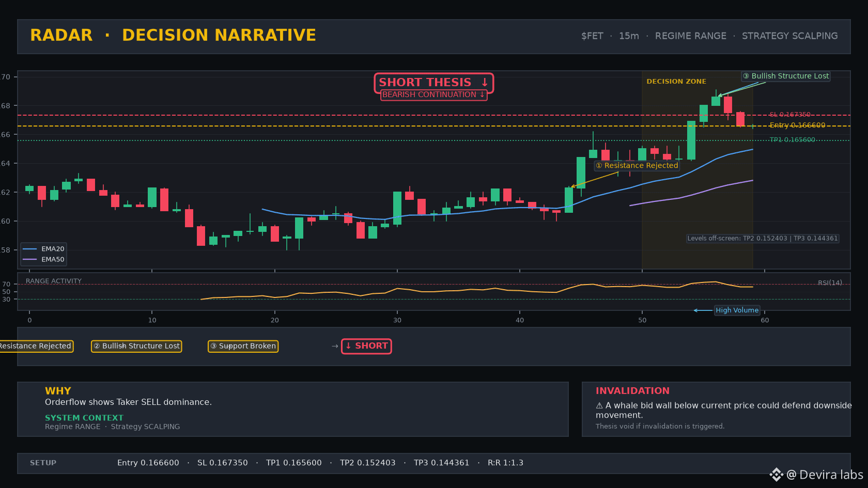Click the 15m timeframe in header
The width and height of the screenshot is (868, 488).
tap(629, 36)
